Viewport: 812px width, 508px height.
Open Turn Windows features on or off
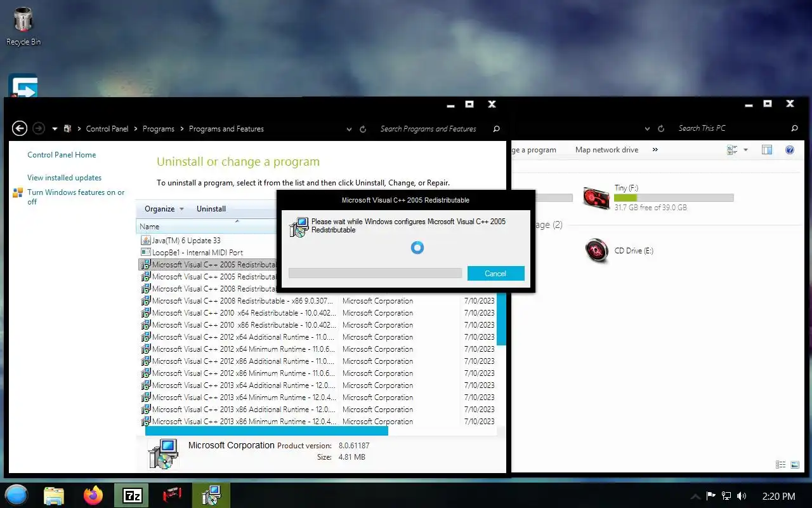75,197
